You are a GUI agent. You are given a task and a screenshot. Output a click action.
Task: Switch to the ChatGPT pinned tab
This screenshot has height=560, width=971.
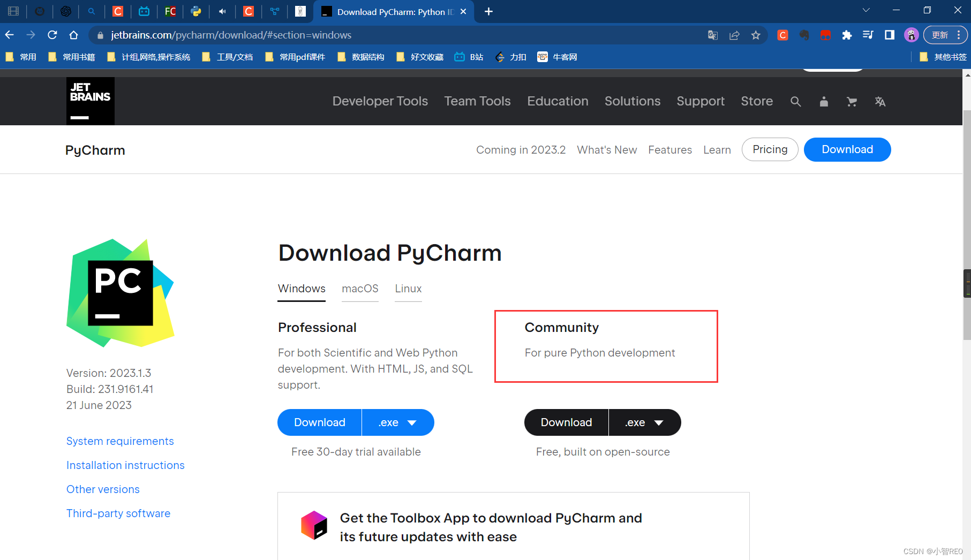(x=66, y=11)
